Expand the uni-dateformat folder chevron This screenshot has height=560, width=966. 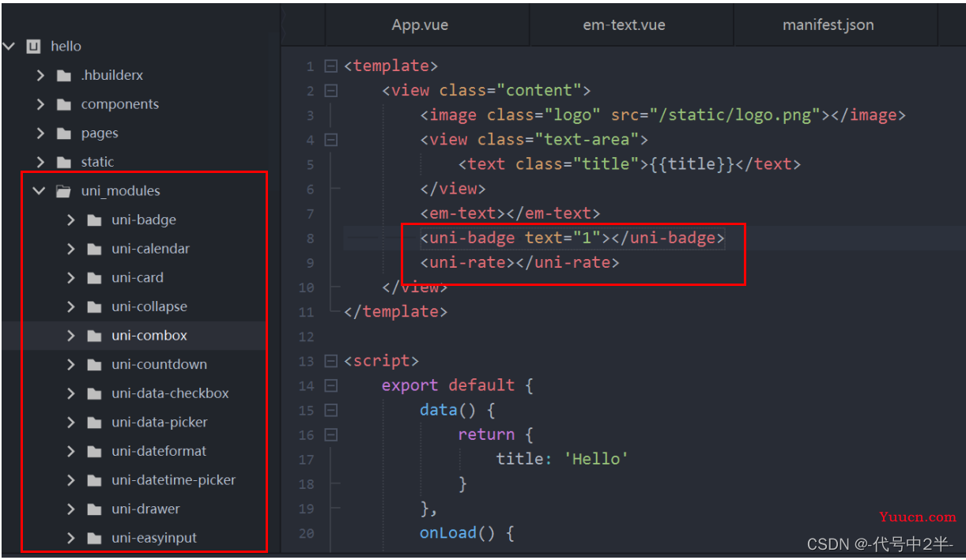(x=71, y=451)
